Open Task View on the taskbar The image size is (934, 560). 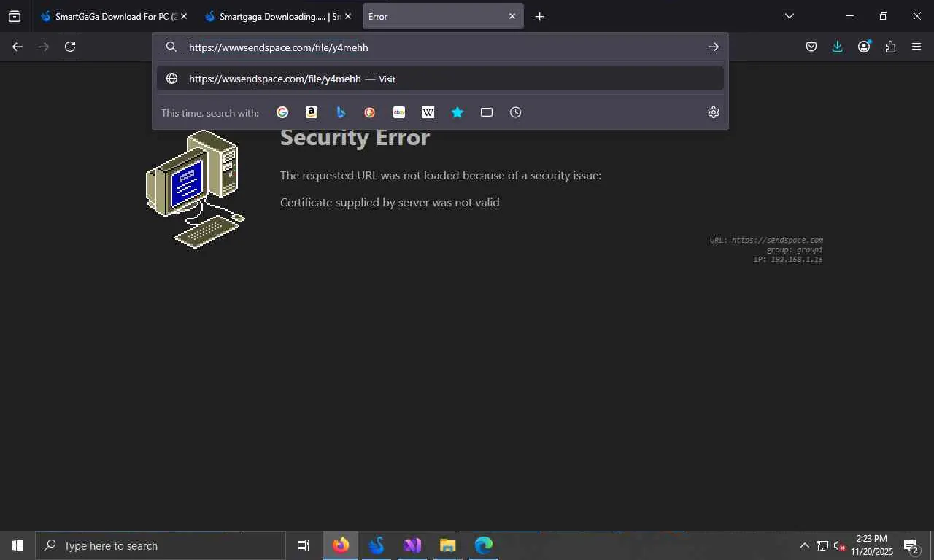pyautogui.click(x=304, y=545)
